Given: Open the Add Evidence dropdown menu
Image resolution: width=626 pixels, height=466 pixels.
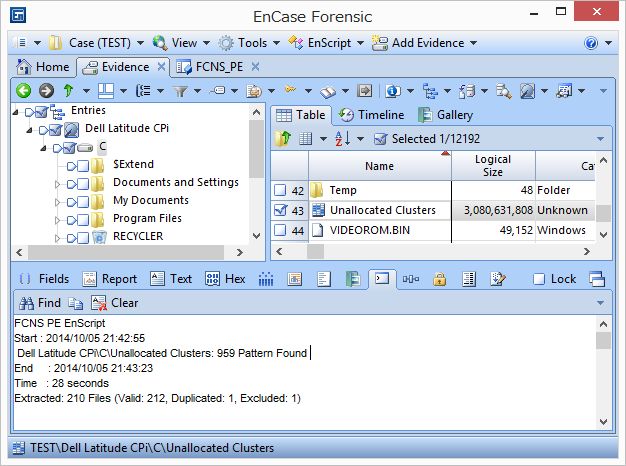Looking at the screenshot, I should [x=424, y=43].
